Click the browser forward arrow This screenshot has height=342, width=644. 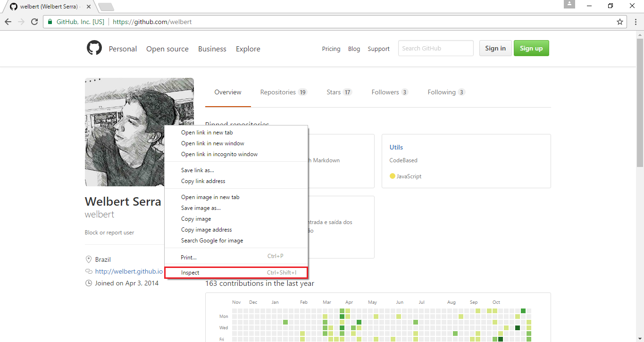coord(21,22)
